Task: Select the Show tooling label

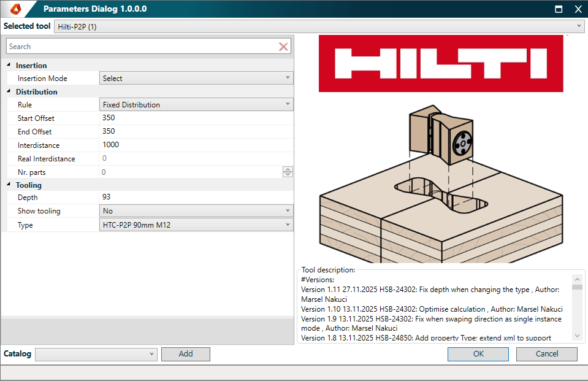Action: pyautogui.click(x=39, y=211)
